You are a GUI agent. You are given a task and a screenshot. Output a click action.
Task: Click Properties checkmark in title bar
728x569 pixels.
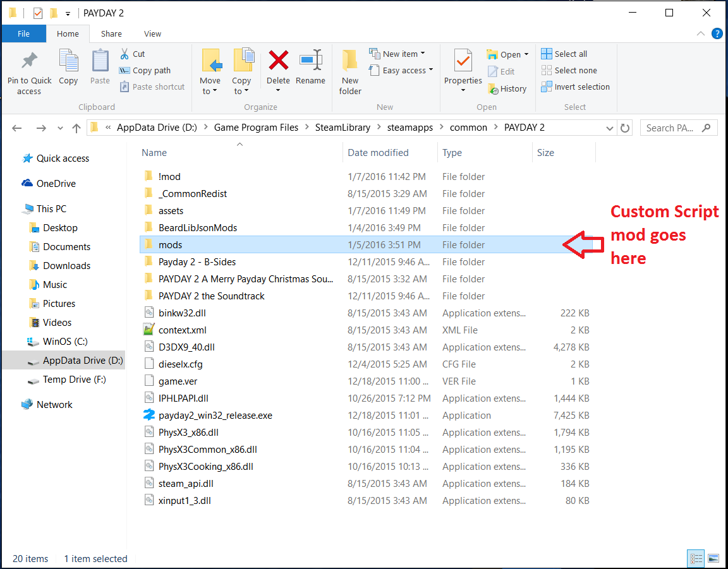coord(38,13)
